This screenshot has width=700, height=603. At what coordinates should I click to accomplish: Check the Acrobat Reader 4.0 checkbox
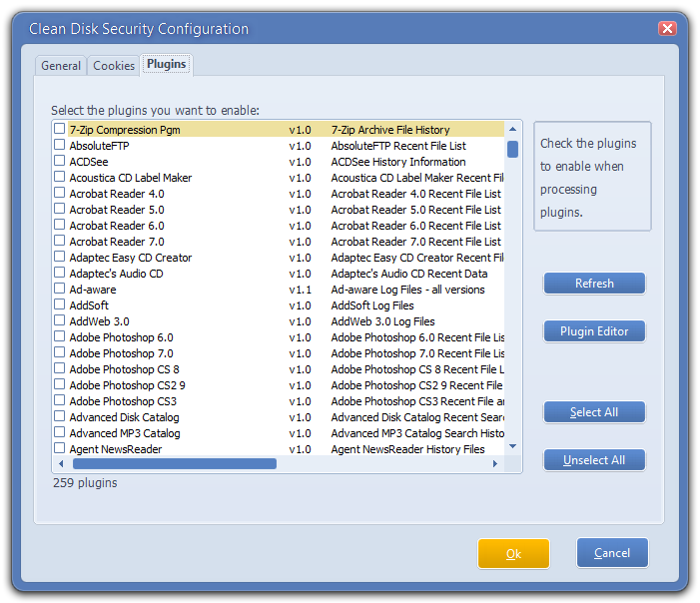59,193
